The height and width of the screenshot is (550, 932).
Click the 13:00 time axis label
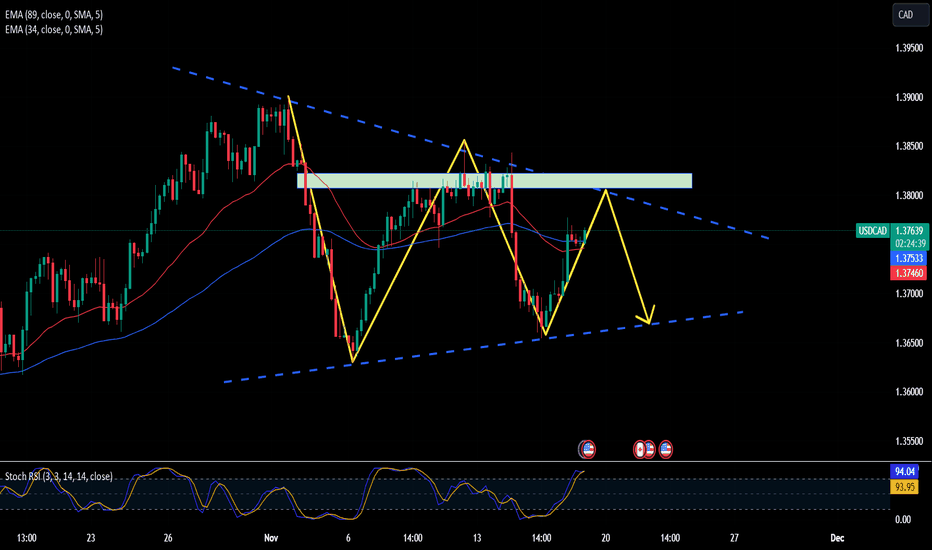(27, 538)
